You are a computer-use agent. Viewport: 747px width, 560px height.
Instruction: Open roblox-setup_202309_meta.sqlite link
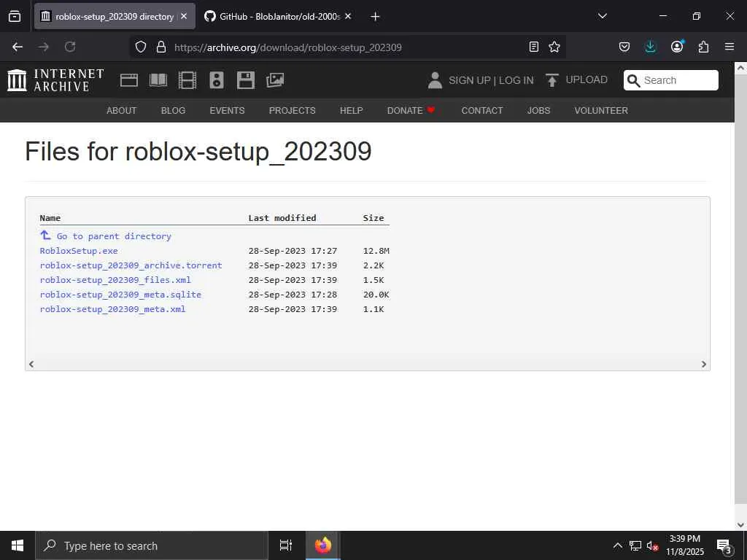120,295
